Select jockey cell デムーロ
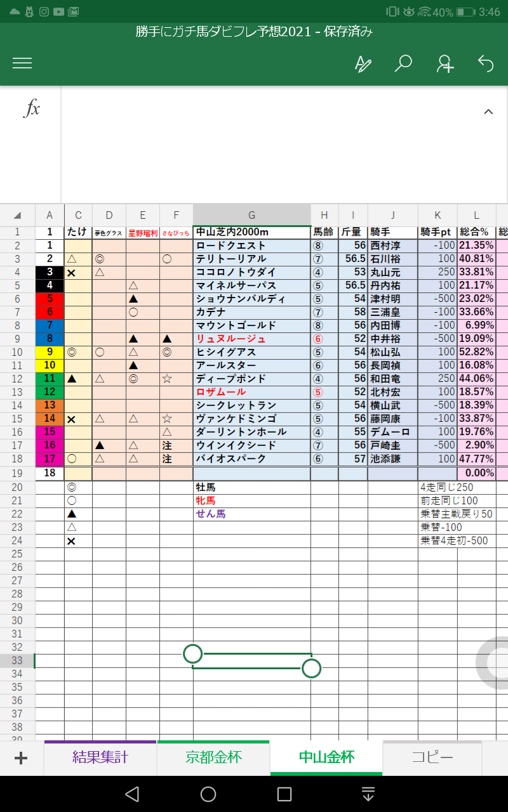Viewport: 508px width, 812px height. (x=392, y=432)
